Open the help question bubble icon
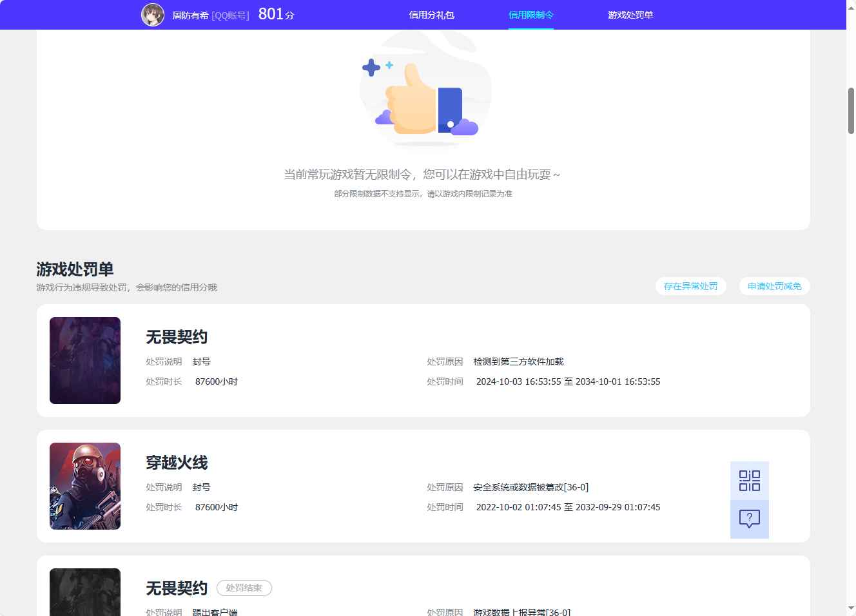The height and width of the screenshot is (616, 856). click(x=750, y=519)
